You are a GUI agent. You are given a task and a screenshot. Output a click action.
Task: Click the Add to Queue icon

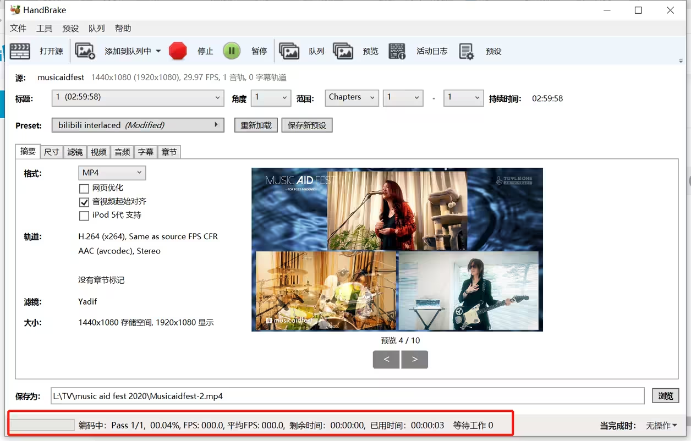[86, 50]
